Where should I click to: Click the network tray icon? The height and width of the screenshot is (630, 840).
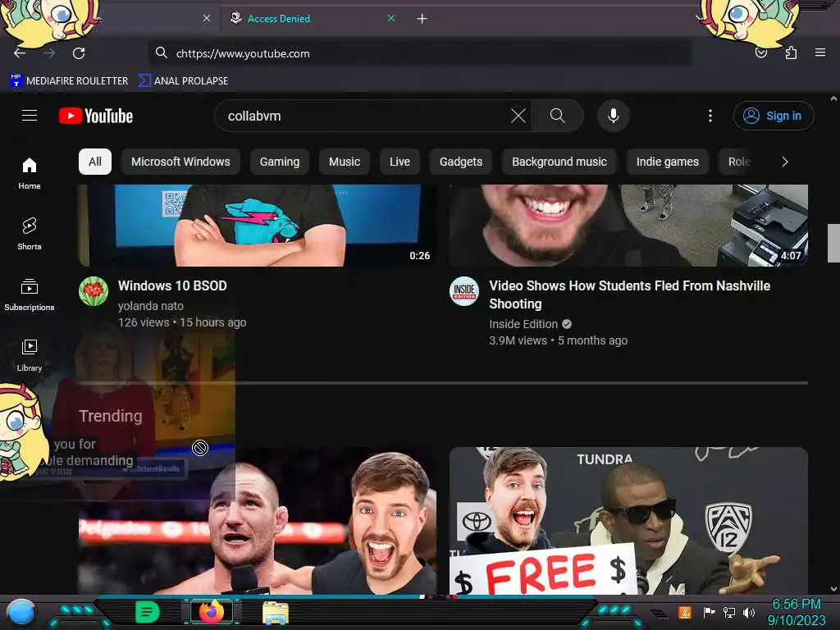tap(729, 612)
